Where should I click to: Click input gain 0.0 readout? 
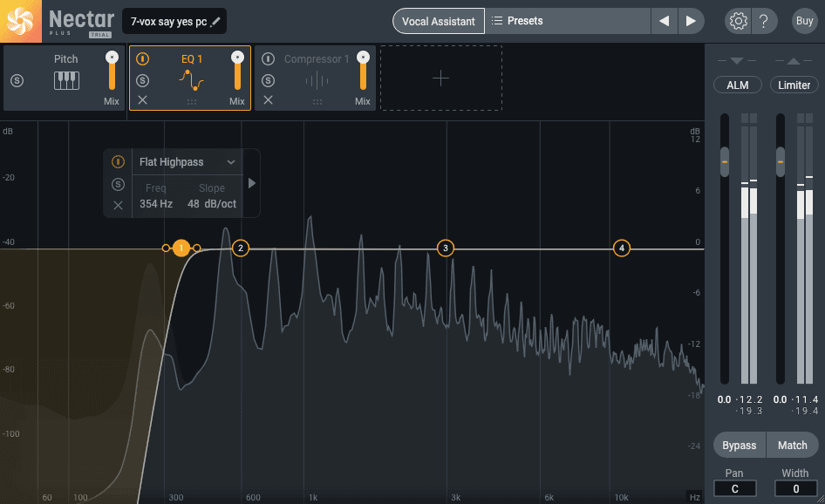coord(724,400)
